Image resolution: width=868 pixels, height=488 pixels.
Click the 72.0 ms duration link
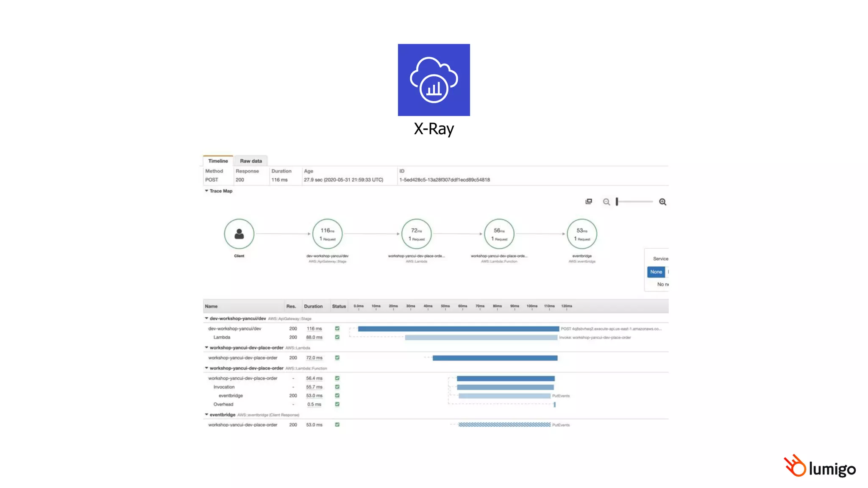pos(314,358)
